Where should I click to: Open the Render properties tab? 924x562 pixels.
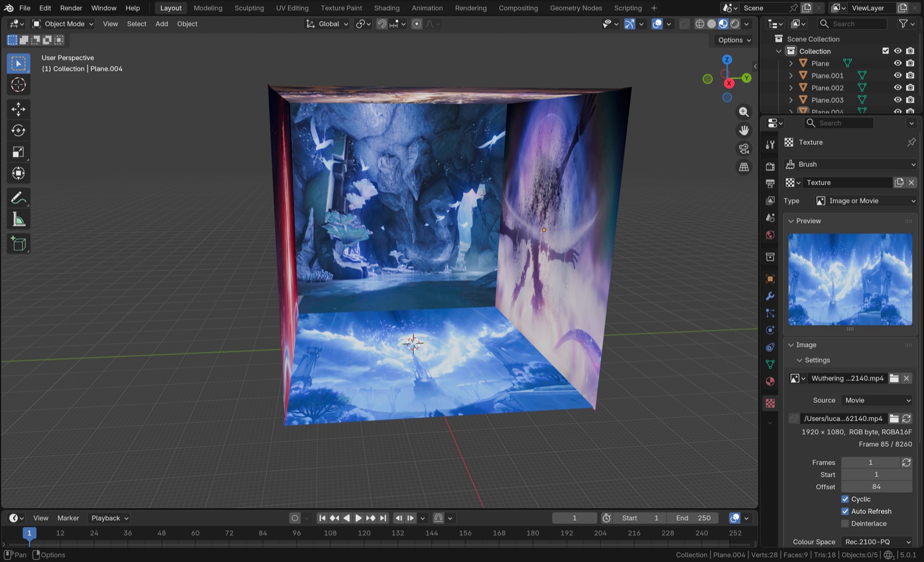tap(770, 166)
